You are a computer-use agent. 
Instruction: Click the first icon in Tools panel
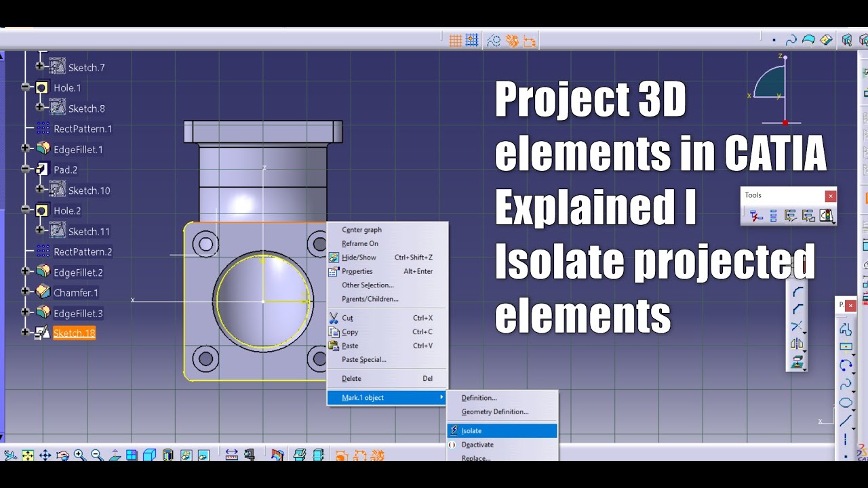click(x=756, y=216)
